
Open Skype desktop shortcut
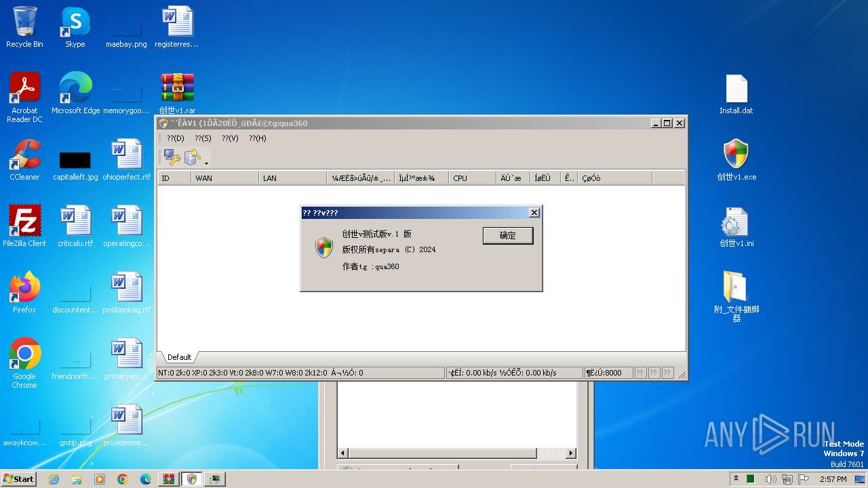75,28
